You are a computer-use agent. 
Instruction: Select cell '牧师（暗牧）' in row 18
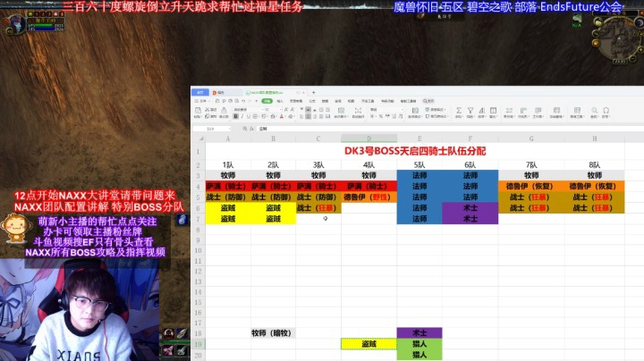point(273,333)
